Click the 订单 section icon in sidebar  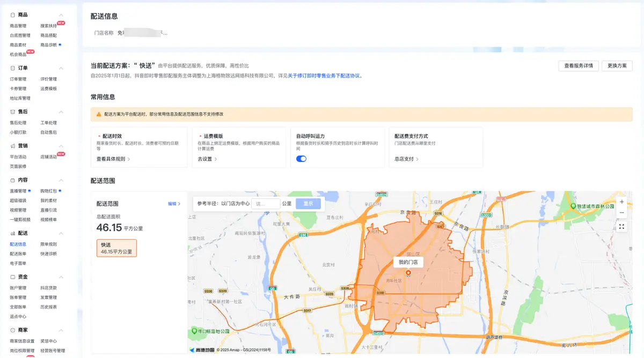[x=13, y=68]
